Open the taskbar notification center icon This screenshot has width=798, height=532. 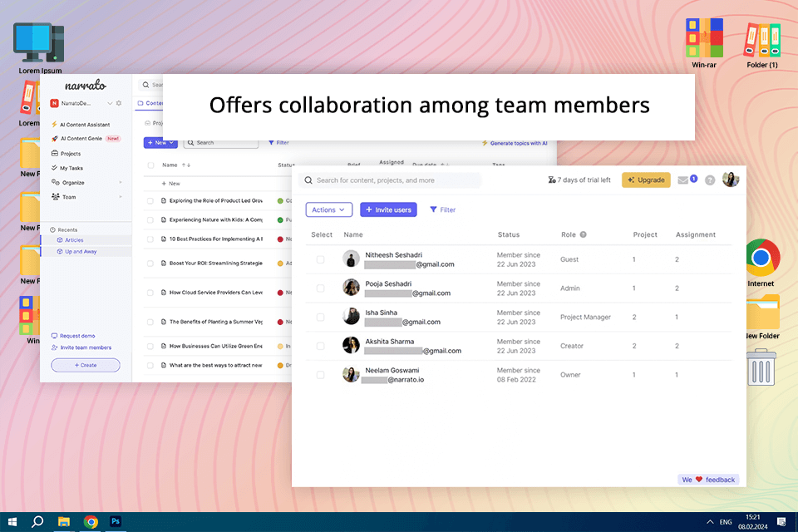(781, 522)
